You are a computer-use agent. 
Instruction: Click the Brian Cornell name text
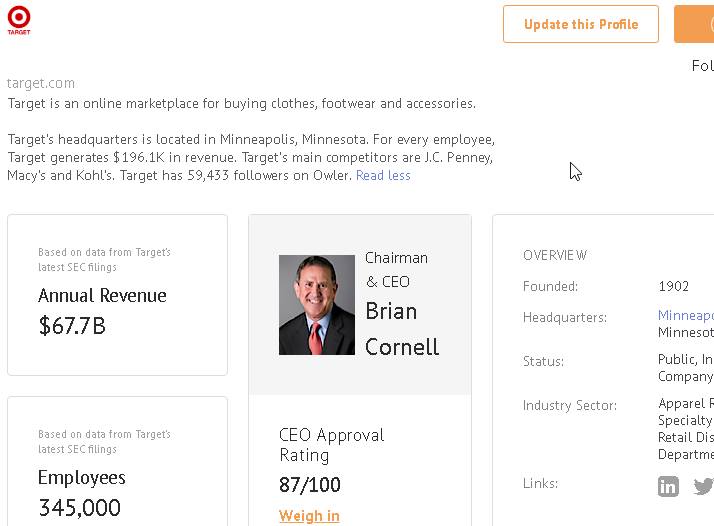[402, 329]
